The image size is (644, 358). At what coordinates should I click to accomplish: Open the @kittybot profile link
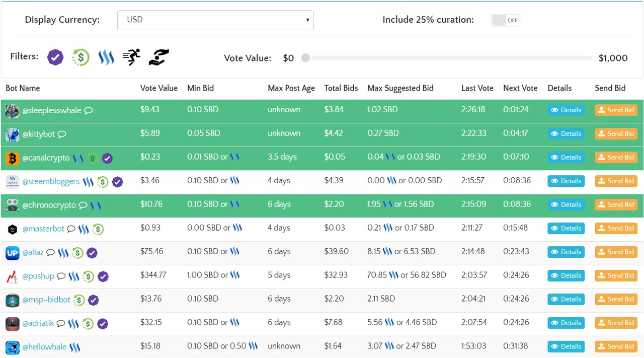pyautogui.click(x=39, y=134)
